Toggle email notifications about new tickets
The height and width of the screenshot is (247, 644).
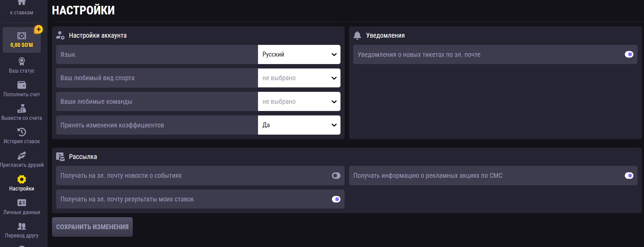pyautogui.click(x=629, y=54)
